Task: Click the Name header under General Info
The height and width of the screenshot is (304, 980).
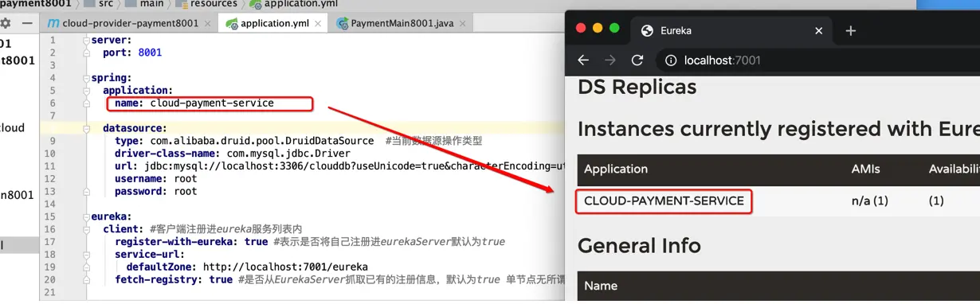Action: point(601,286)
